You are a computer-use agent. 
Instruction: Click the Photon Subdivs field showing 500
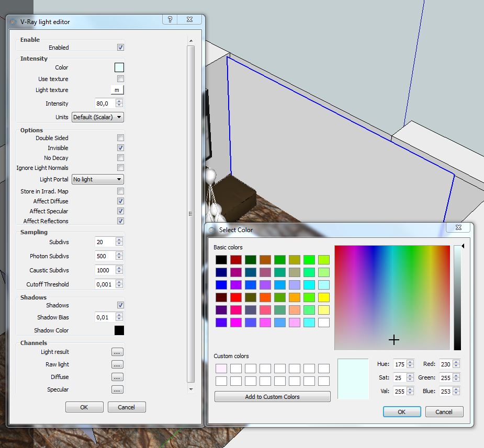point(105,256)
